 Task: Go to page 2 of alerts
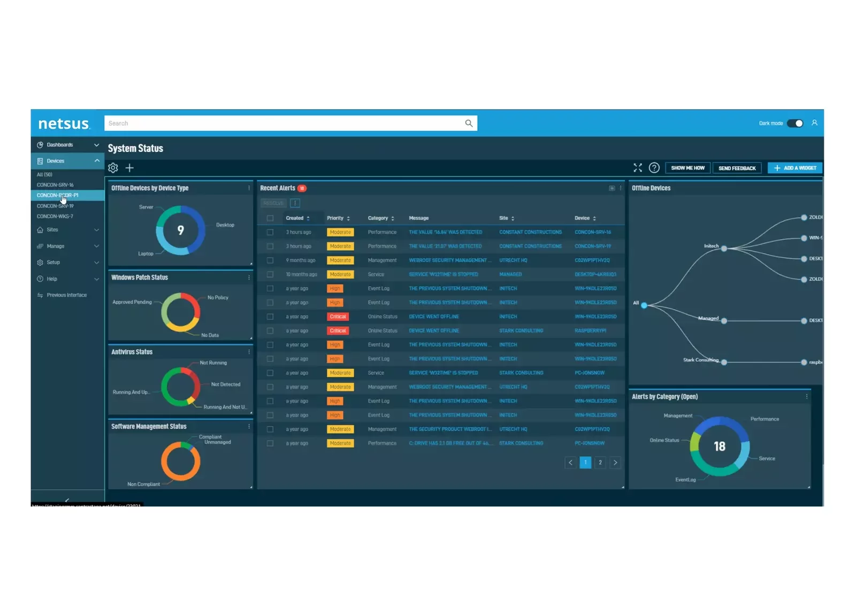600,463
